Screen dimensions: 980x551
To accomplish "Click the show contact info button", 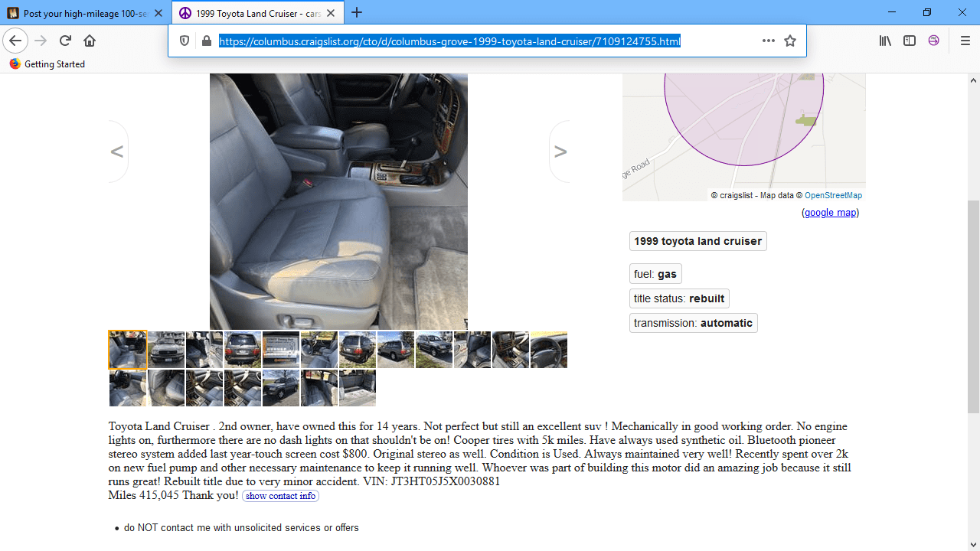I will click(280, 496).
